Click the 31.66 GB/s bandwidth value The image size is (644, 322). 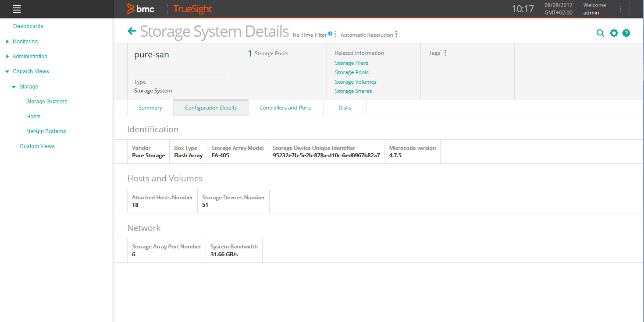(224, 254)
